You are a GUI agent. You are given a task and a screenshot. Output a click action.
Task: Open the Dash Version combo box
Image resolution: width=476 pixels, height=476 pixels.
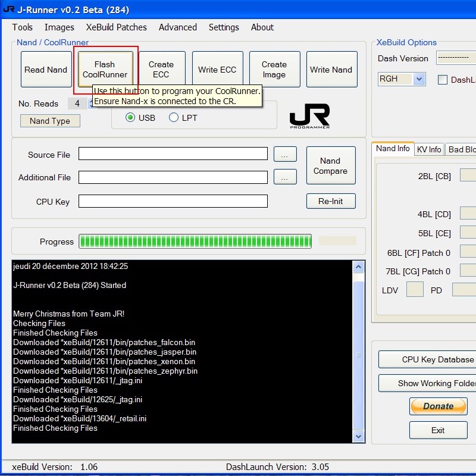pyautogui.click(x=456, y=58)
